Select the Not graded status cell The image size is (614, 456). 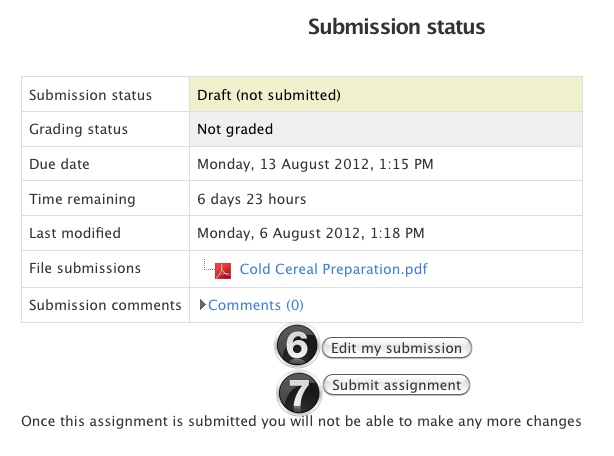click(x=386, y=129)
